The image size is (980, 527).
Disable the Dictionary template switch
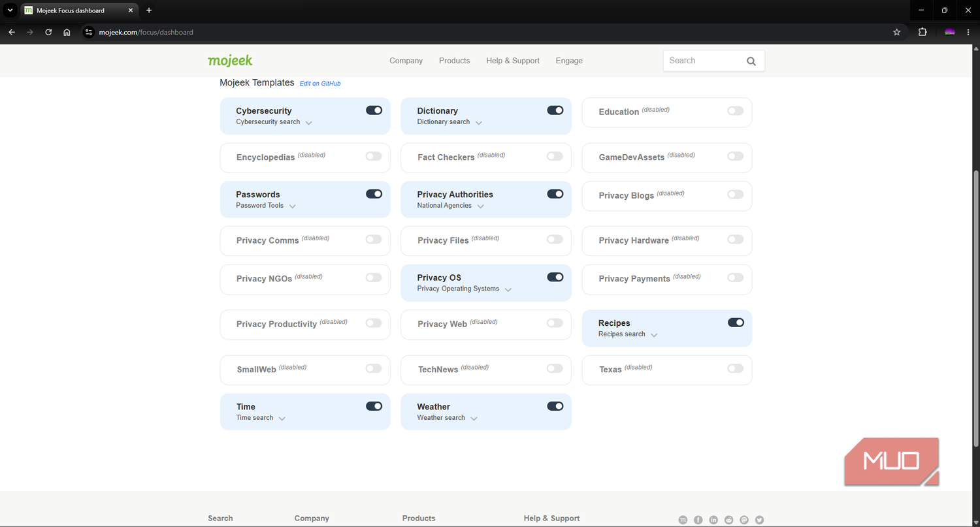coord(555,110)
